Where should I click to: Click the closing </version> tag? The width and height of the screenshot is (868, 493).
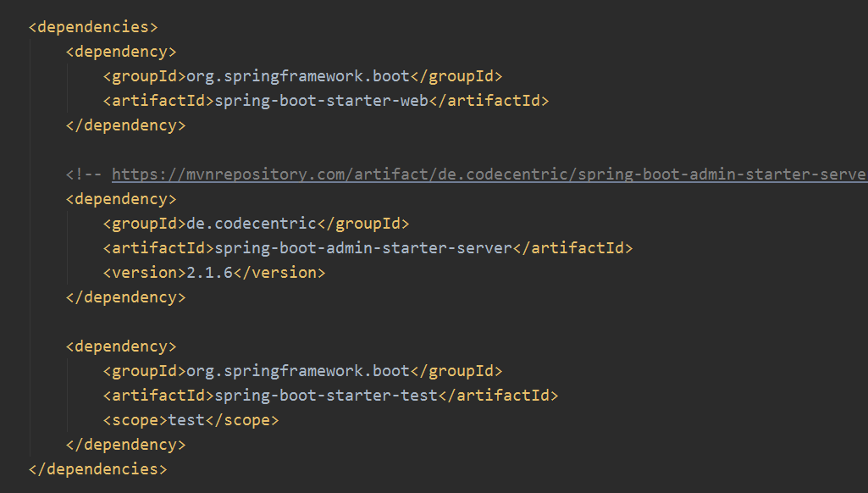click(x=279, y=273)
